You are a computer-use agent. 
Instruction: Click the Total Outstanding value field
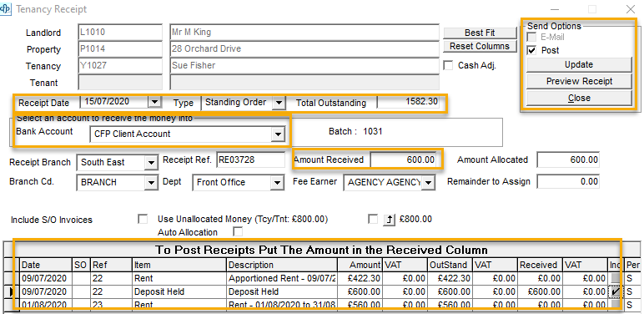408,102
